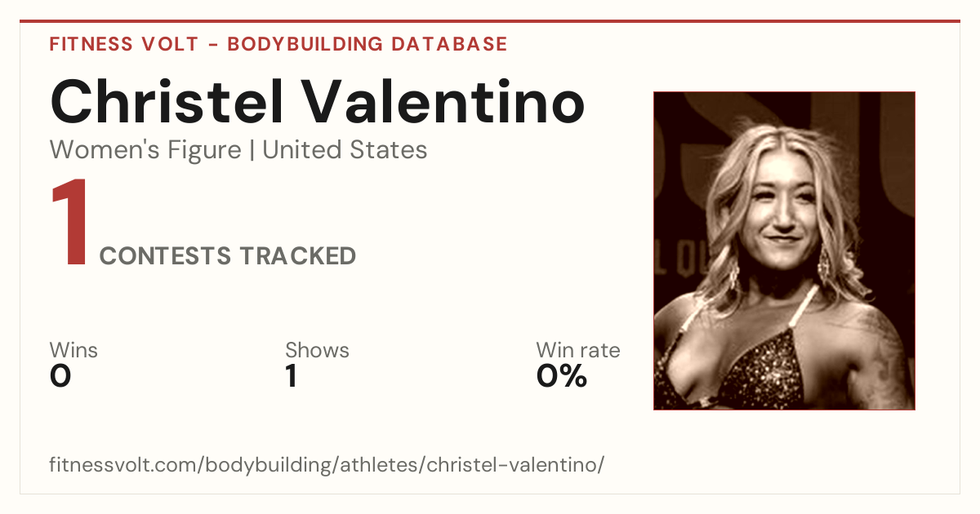
Task: Click the athlete photo thumbnail
Action: point(784,250)
